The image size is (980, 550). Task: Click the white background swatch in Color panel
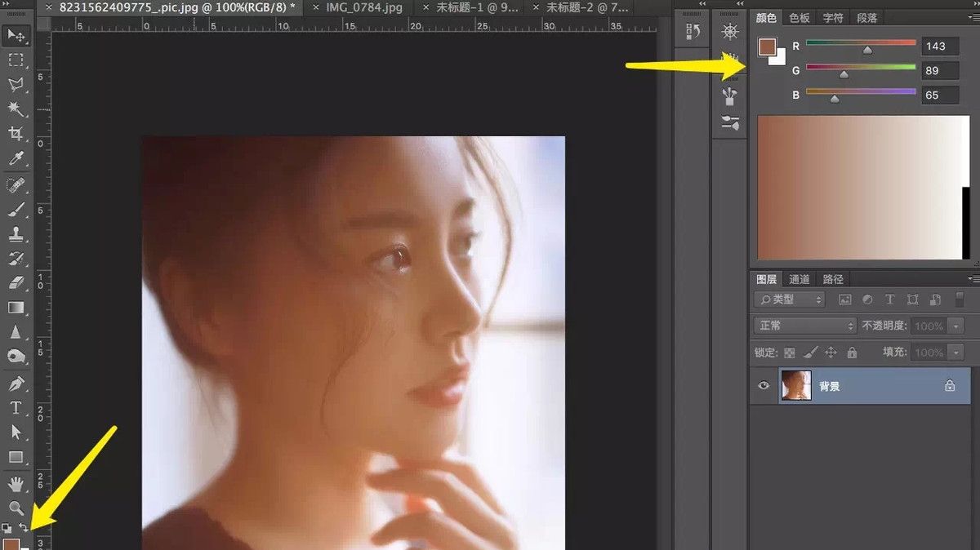(780, 59)
